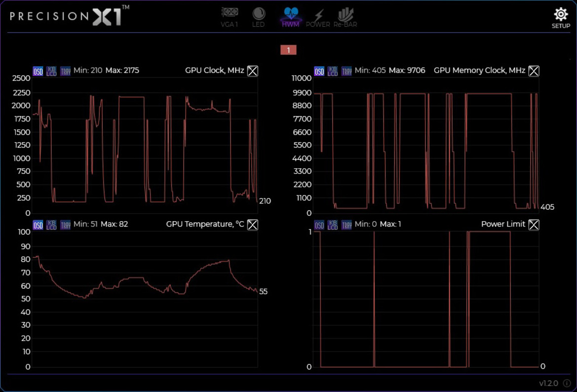Image resolution: width=577 pixels, height=392 pixels.
Task: Click the current temperature reading 55
Action: [263, 291]
